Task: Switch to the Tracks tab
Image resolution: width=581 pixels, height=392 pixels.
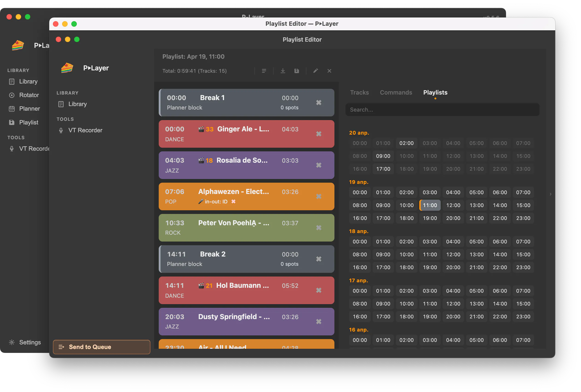Action: pos(359,92)
